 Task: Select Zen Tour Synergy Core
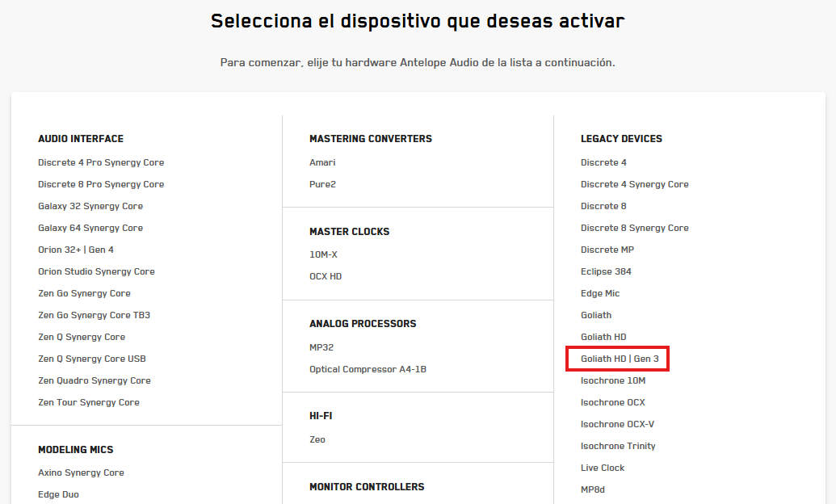point(89,403)
